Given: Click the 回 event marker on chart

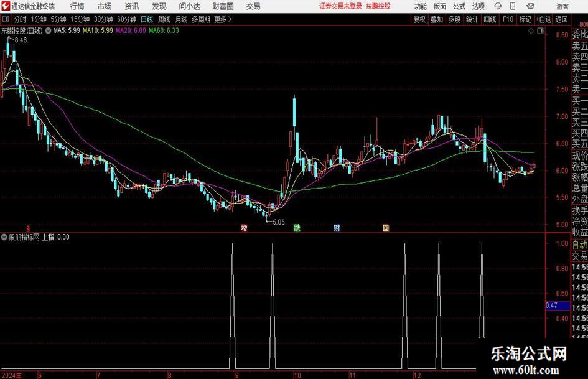Looking at the screenshot, I should pos(386,227).
